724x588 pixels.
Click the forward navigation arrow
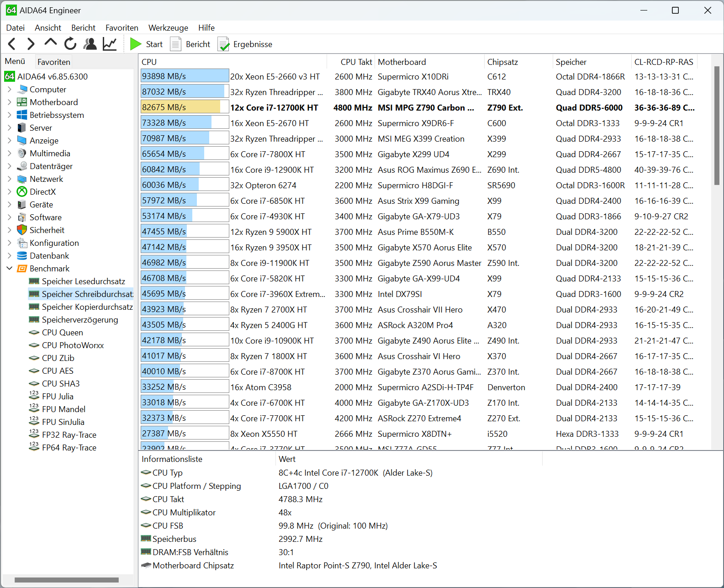[31, 44]
